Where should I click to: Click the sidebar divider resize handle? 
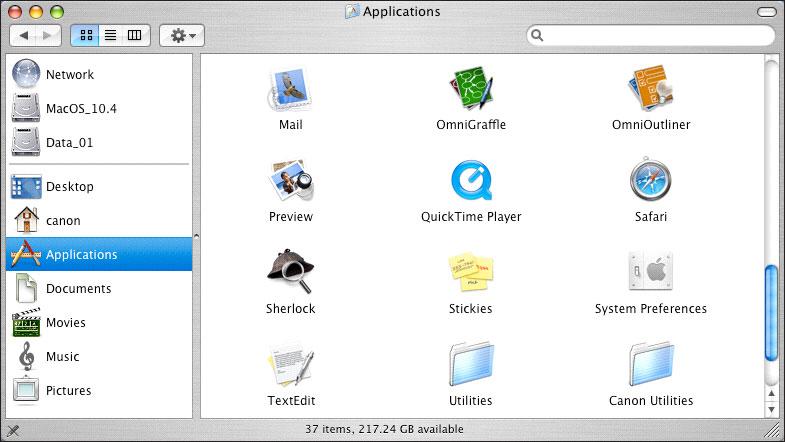(x=196, y=236)
